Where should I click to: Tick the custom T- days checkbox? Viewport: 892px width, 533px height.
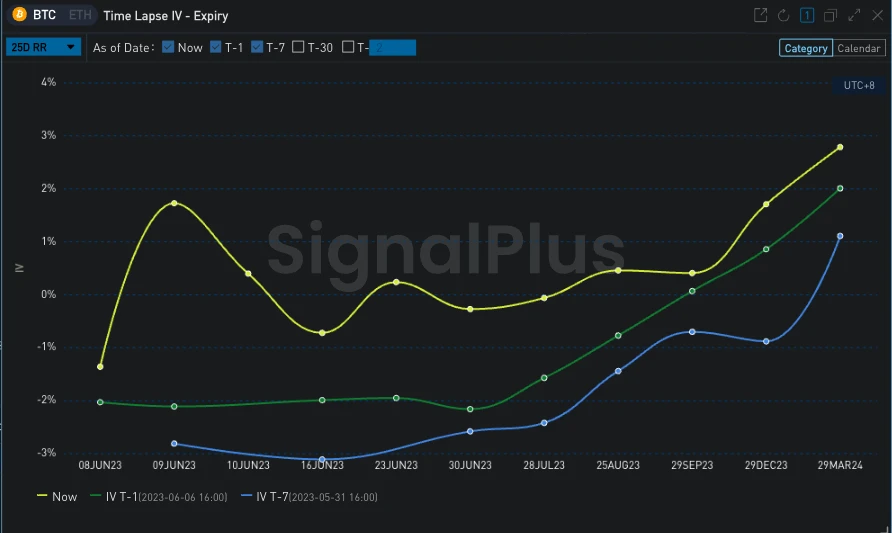(x=348, y=47)
